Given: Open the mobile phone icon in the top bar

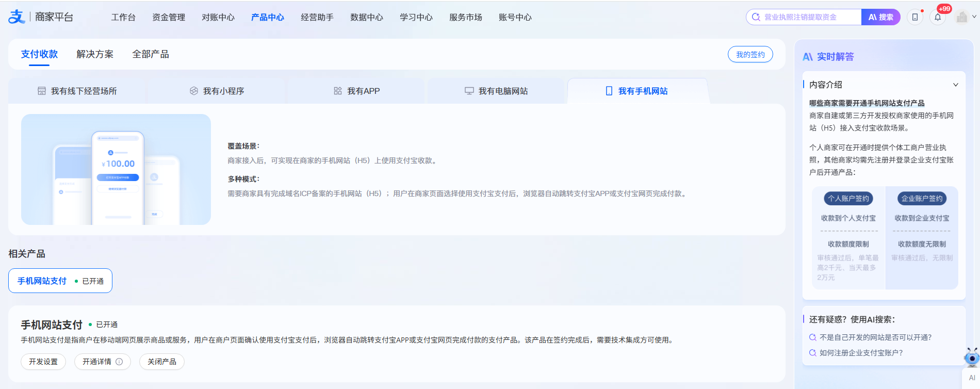Looking at the screenshot, I should coord(915,17).
